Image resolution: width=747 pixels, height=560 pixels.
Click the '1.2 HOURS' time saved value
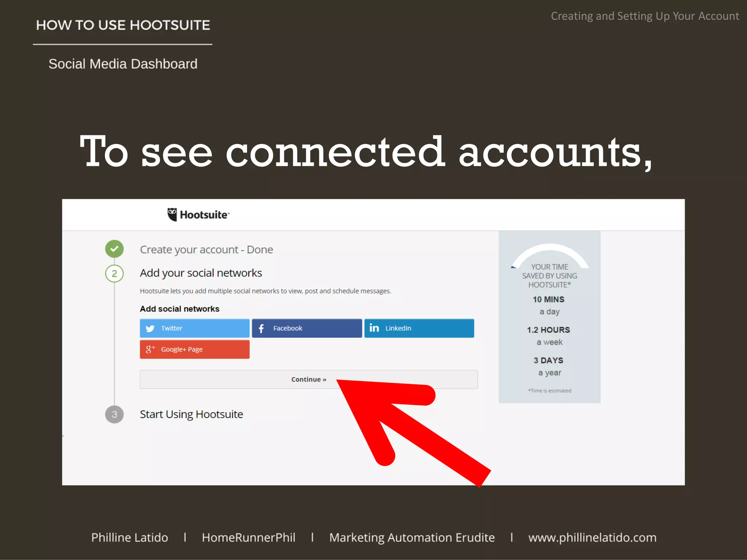pyautogui.click(x=549, y=330)
